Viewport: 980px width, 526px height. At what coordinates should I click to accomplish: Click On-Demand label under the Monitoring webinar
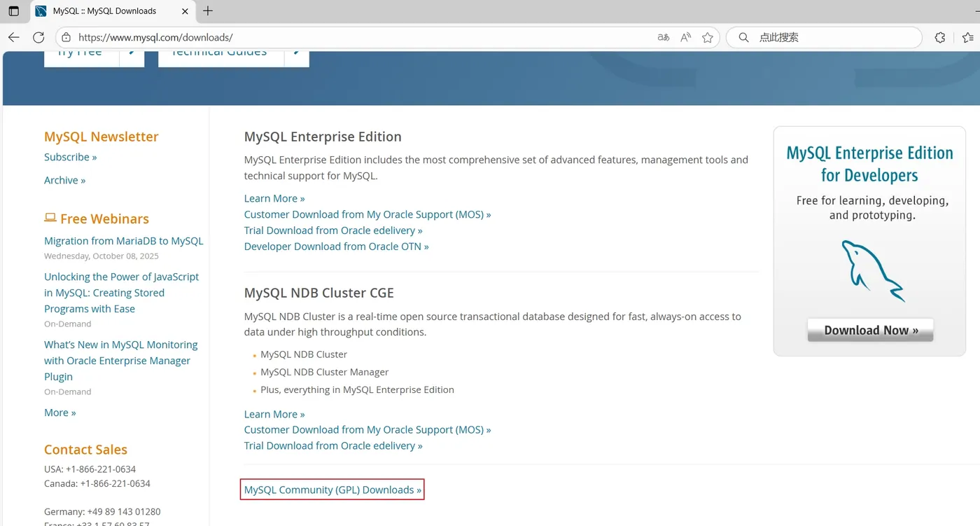[x=68, y=392]
